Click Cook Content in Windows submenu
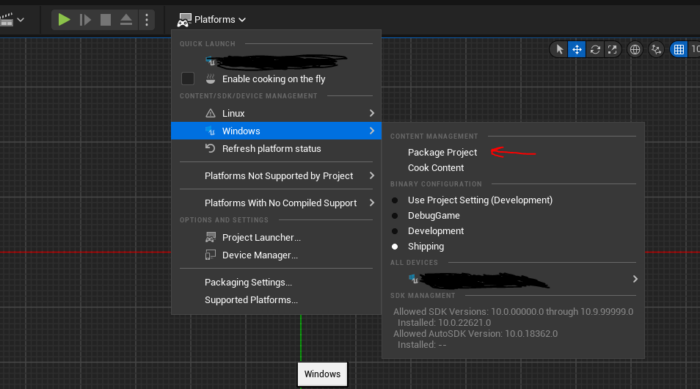This screenshot has height=389, width=700. [x=435, y=168]
